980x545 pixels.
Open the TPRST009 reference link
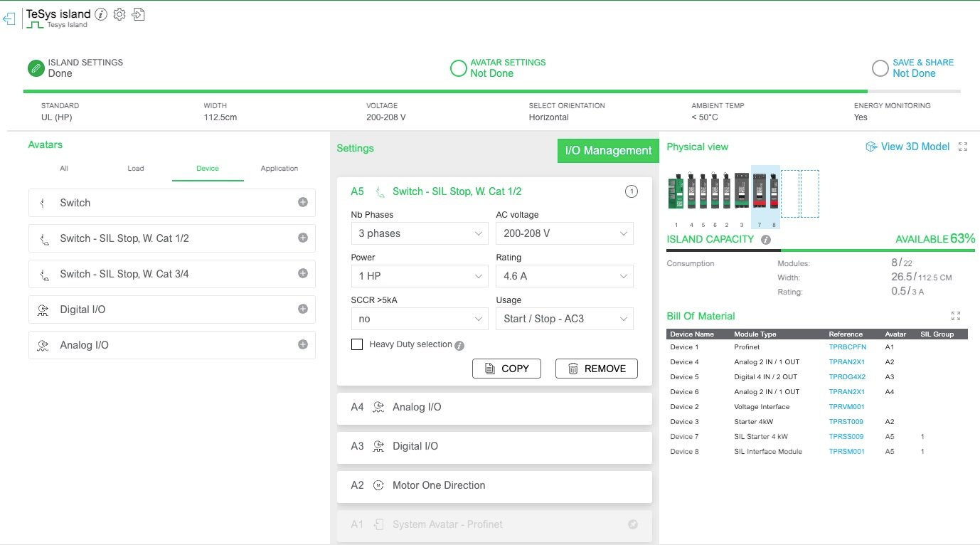point(846,422)
